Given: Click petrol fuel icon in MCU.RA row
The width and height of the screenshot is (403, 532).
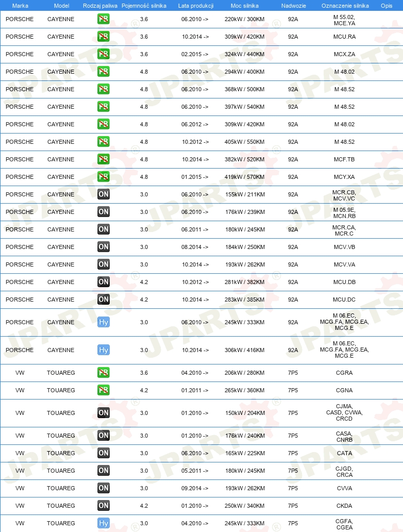Looking at the screenshot, I should coord(104,37).
